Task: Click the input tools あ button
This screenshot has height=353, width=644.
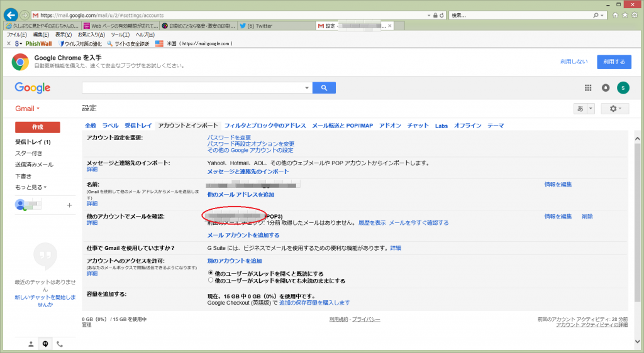Action: tap(580, 109)
